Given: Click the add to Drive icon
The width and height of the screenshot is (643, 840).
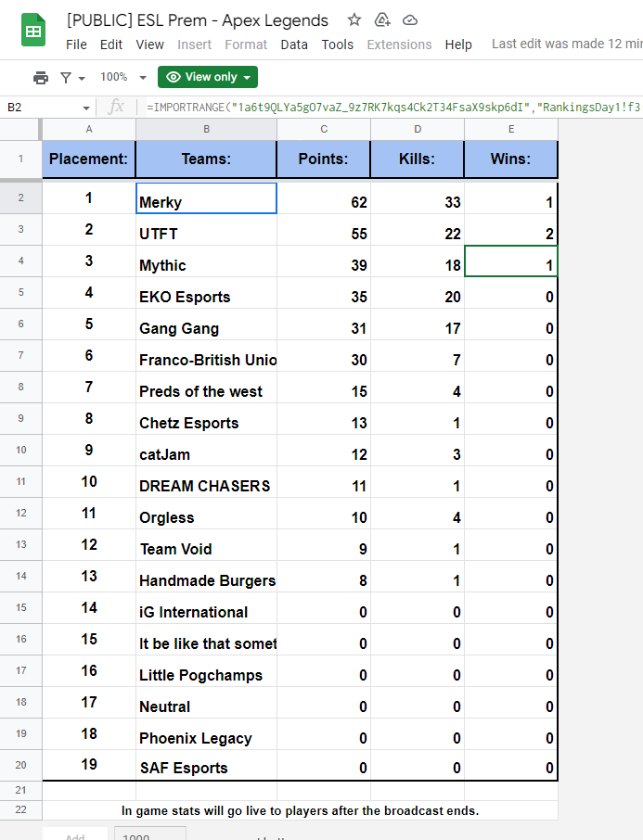Looking at the screenshot, I should click(382, 20).
